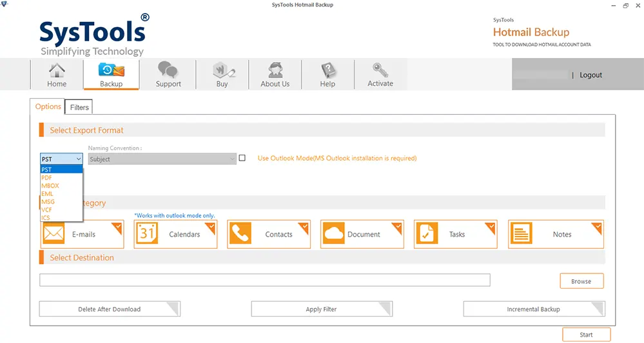Click the Naming Convention label
Screen dimensions: 644x343
(115, 148)
